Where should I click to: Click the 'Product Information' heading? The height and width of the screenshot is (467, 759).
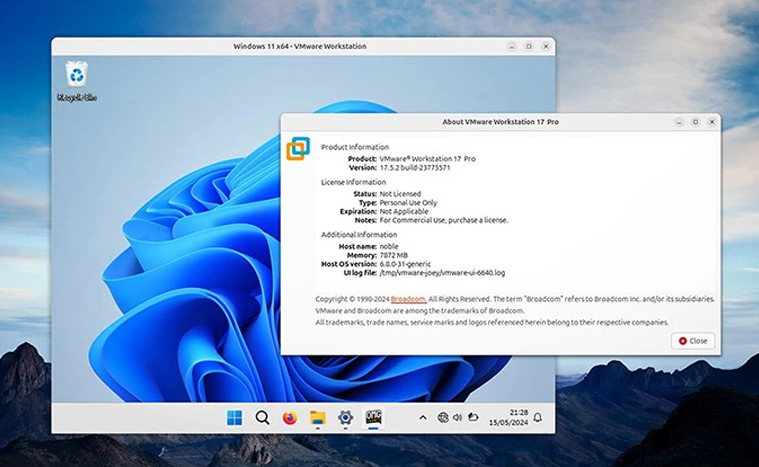pos(355,147)
